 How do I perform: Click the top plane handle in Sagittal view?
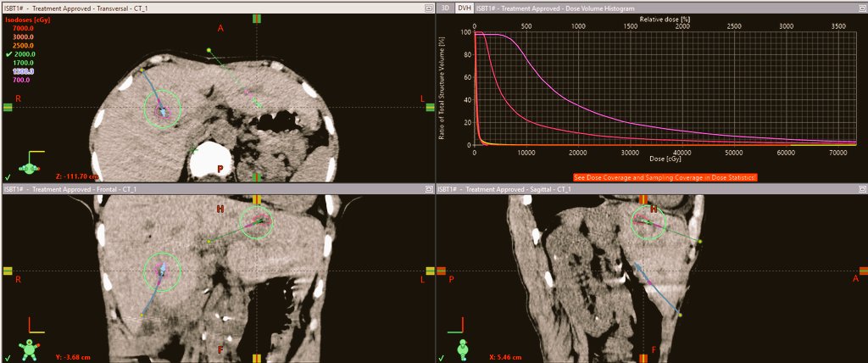point(643,200)
